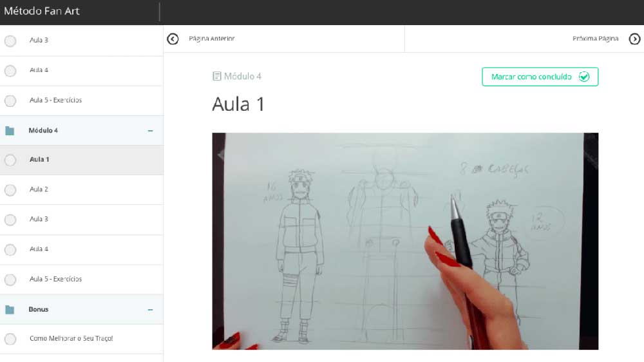
Task: Toggle completion circle for first Aula 4
Action: (10, 71)
